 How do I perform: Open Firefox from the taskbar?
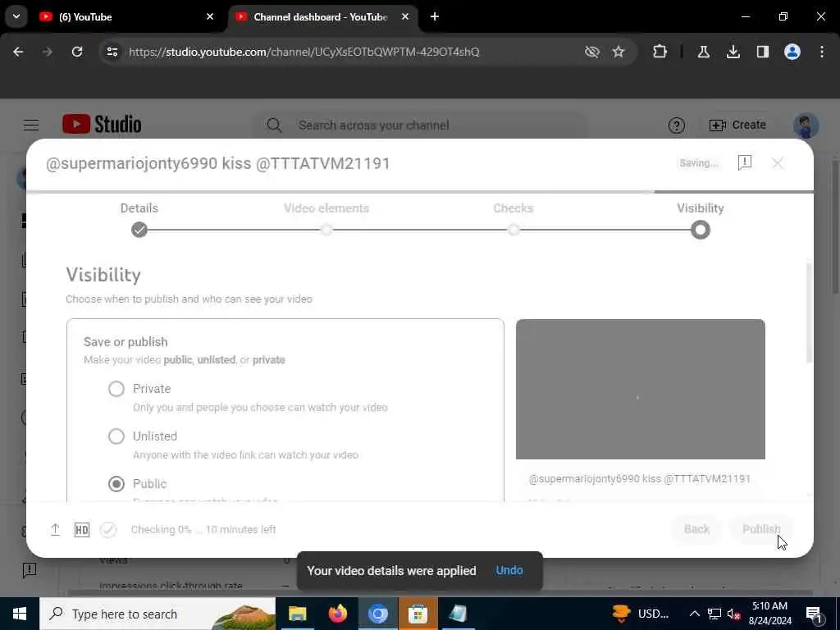pos(337,614)
